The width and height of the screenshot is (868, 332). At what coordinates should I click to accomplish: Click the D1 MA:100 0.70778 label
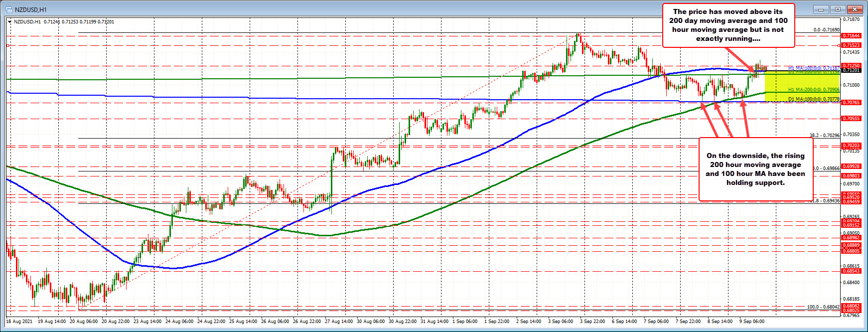pyautogui.click(x=813, y=99)
